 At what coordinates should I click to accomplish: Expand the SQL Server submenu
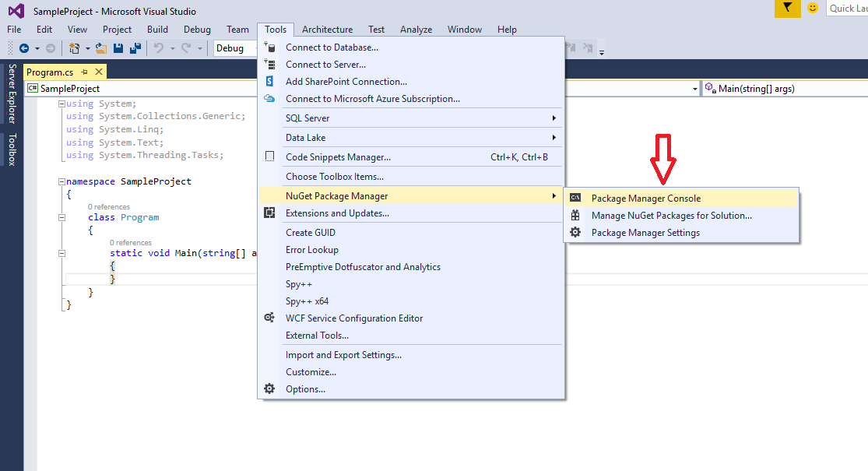click(410, 118)
